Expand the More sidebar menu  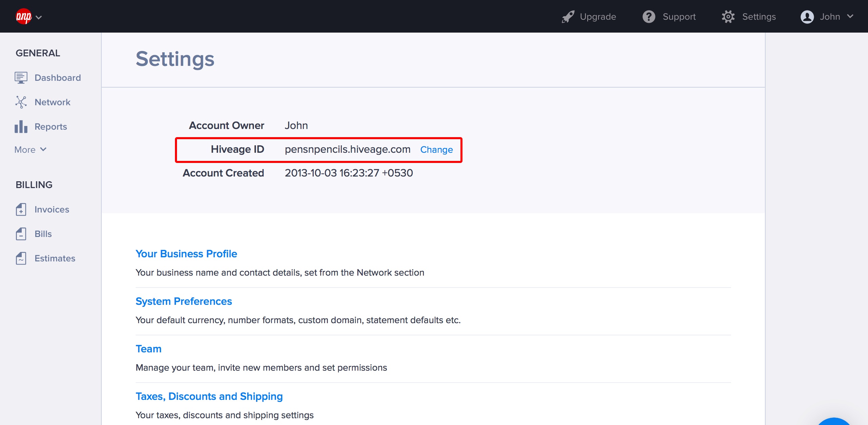31,150
